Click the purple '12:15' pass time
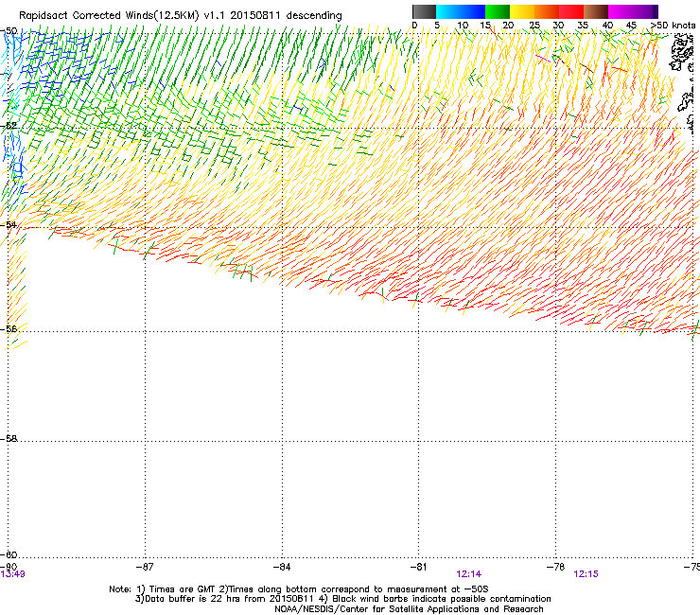Image resolution: width=700 pixels, height=615 pixels. [586, 574]
